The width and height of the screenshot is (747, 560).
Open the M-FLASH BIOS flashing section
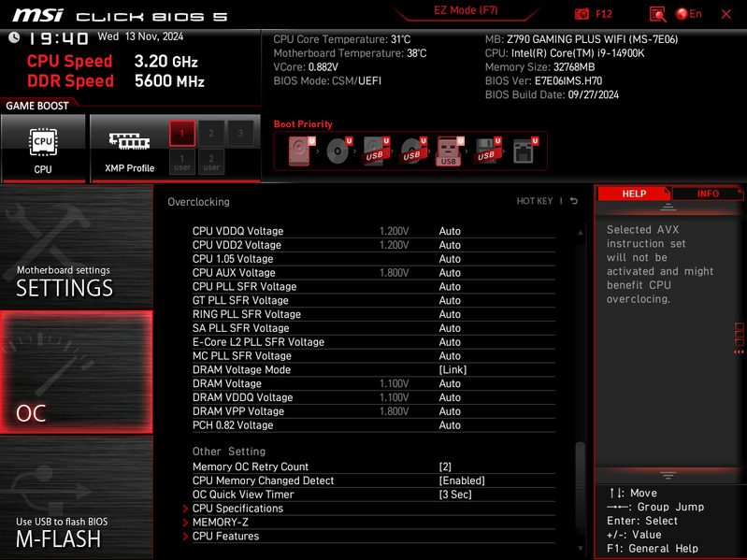(x=77, y=497)
